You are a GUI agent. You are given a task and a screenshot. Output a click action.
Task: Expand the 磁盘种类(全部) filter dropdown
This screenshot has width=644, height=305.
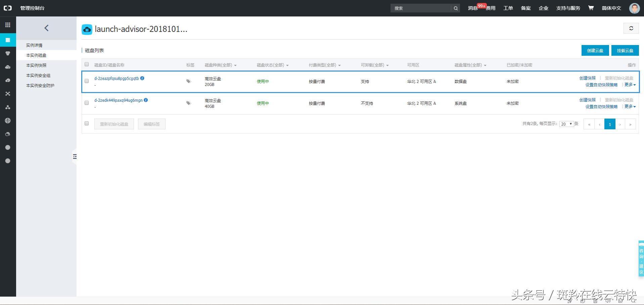pos(221,65)
